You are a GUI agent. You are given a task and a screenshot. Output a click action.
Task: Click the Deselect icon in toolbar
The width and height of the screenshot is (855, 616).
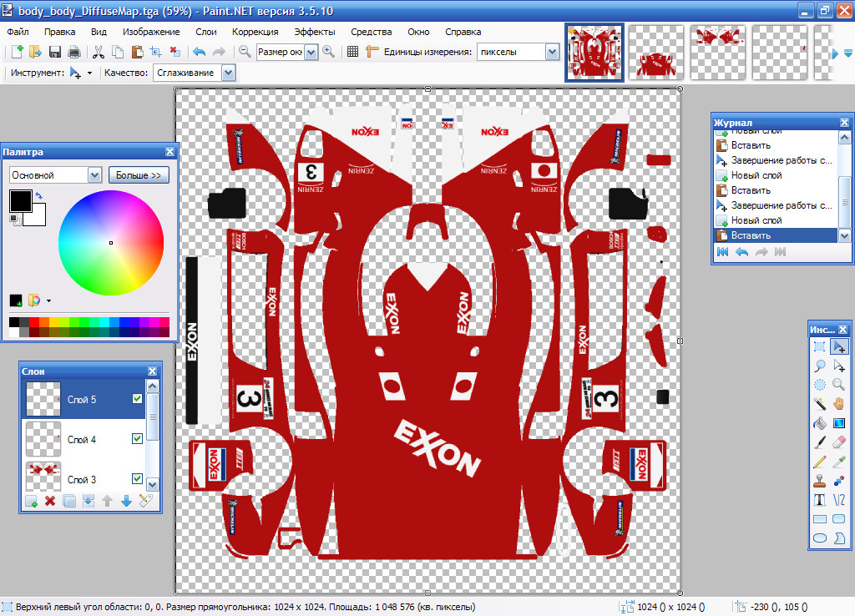coord(175,52)
